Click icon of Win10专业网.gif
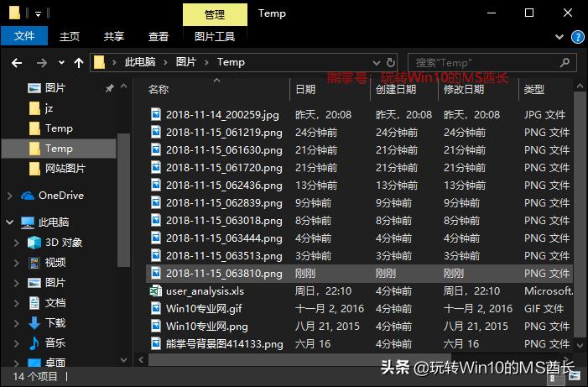Image resolution: width=588 pixels, height=387 pixels. [x=156, y=309]
